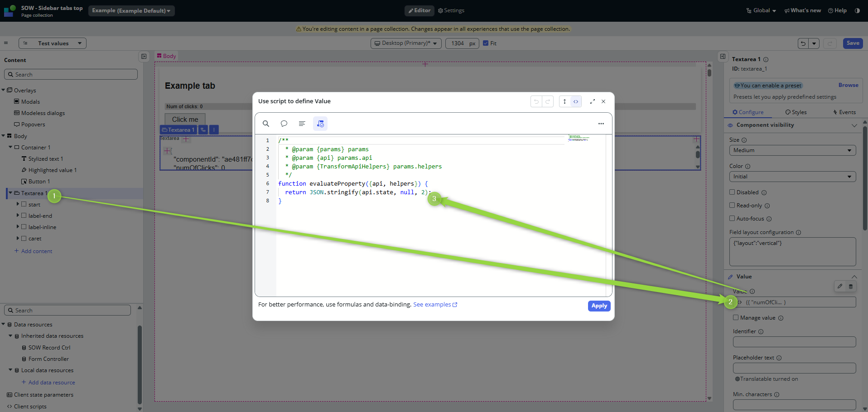Click the script validation icon in editor toolbar

(320, 124)
